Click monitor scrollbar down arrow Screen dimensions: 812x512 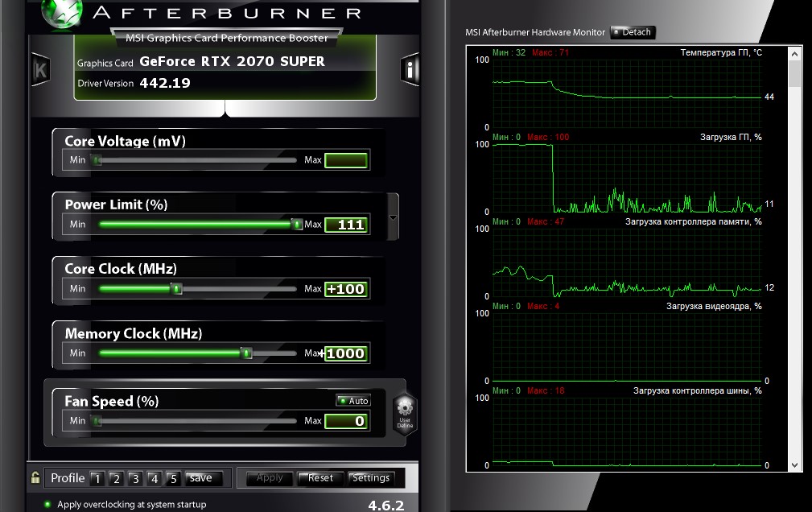coord(795,465)
